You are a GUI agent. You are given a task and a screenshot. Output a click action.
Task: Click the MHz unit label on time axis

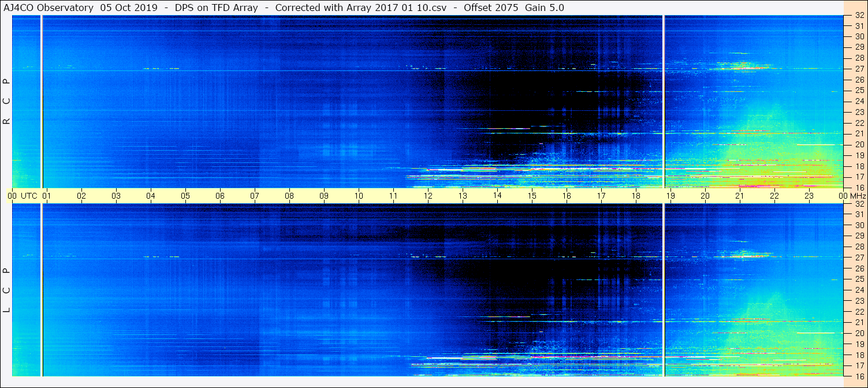click(x=856, y=196)
